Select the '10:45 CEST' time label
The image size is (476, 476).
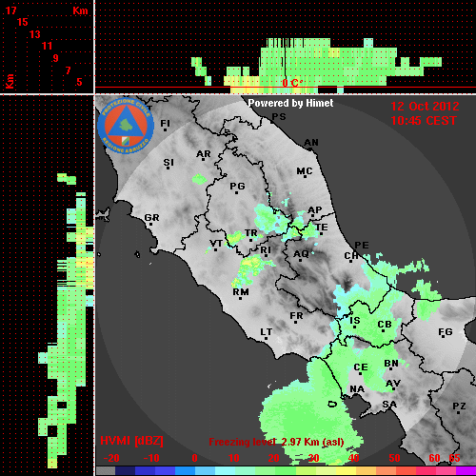424,121
